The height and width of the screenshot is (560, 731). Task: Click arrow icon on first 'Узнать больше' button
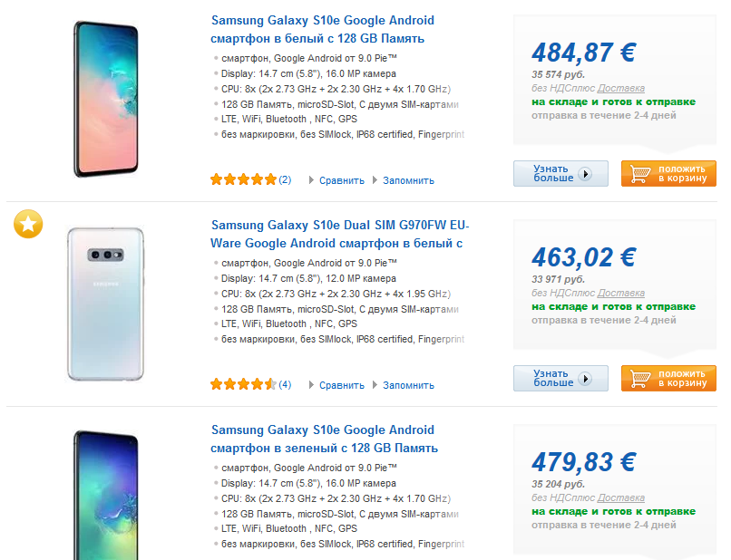pyautogui.click(x=585, y=174)
